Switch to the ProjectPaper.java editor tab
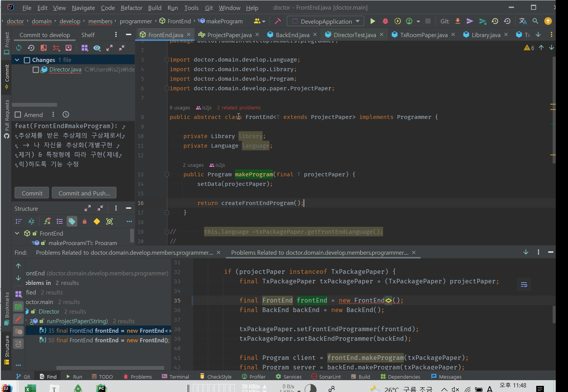This screenshot has height=392, width=568. (229, 35)
